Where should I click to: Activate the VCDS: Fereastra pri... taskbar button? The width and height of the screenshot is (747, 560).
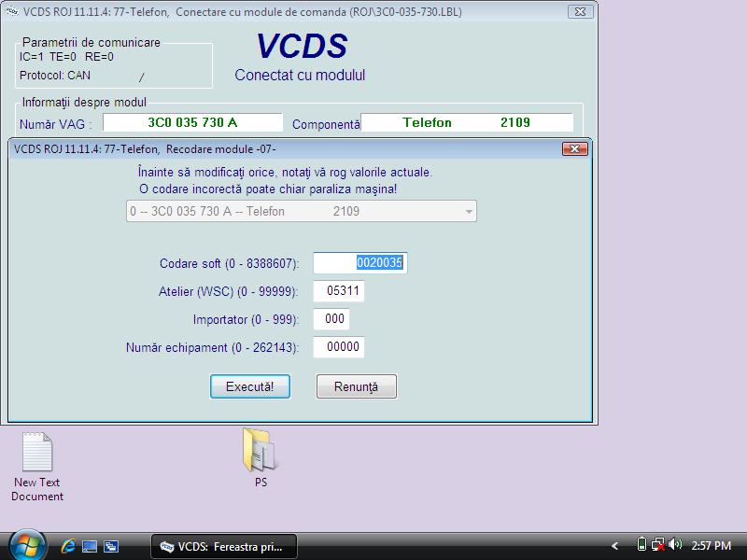coord(224,546)
